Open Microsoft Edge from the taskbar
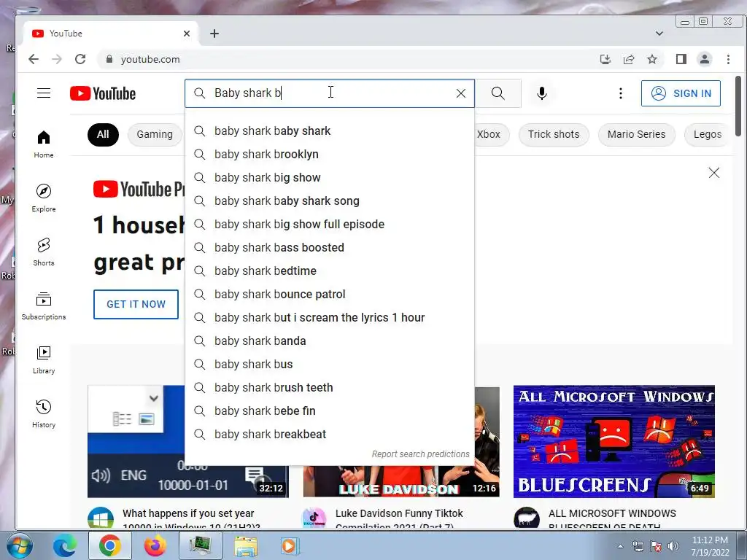The image size is (747, 560). 64,546
